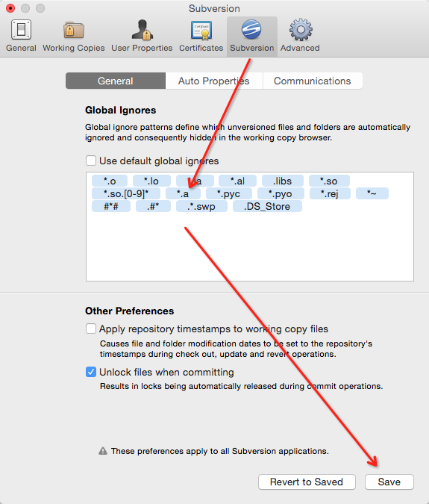Screen dimensions: 429x504
Task: Switch to the General segment tab
Action: click(116, 81)
